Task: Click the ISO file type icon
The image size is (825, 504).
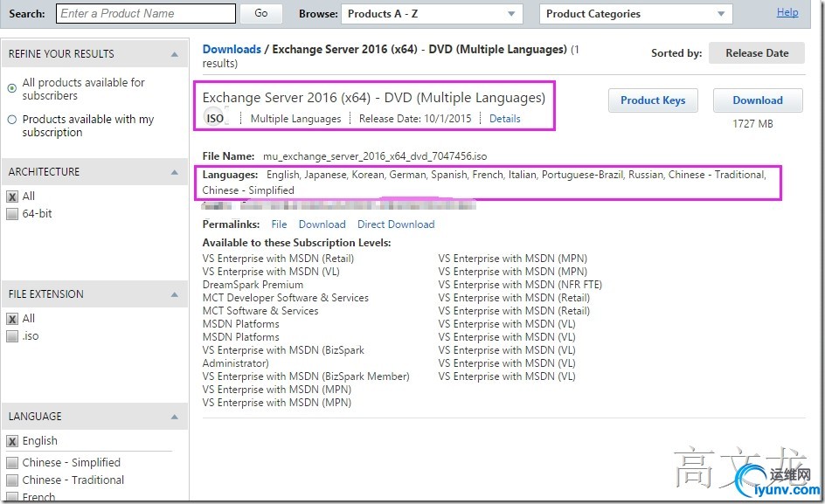Action: point(215,119)
